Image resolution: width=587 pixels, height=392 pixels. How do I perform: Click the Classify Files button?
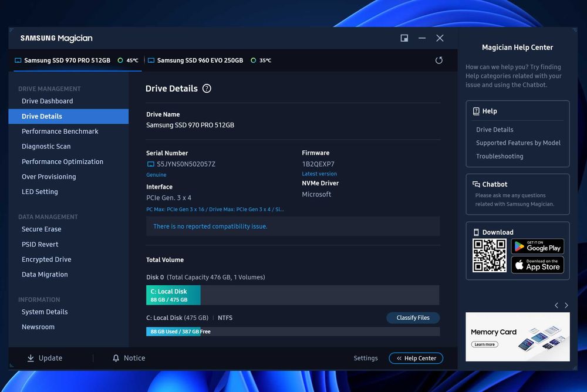(x=413, y=318)
